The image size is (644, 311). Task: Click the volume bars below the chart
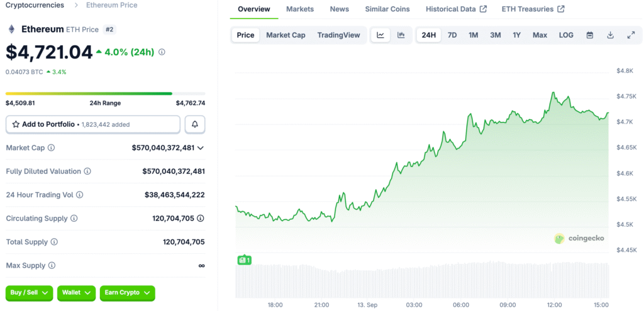click(x=422, y=280)
